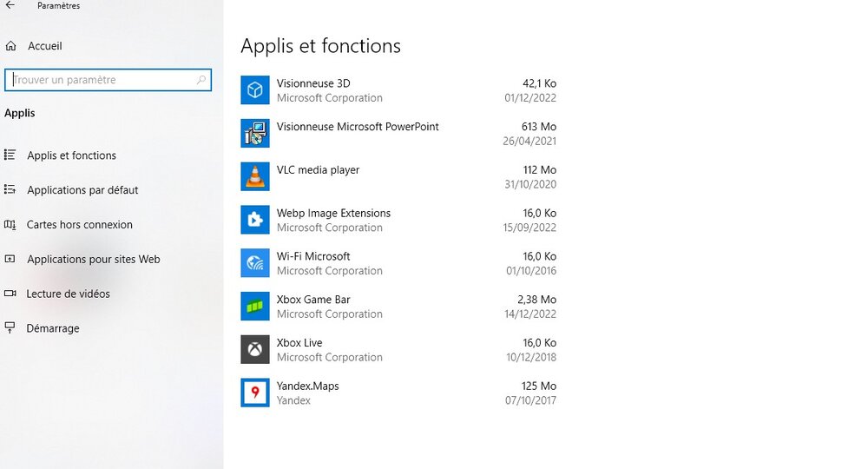The width and height of the screenshot is (868, 469).
Task: Open Cartes hors connexion settings
Action: [x=80, y=225]
